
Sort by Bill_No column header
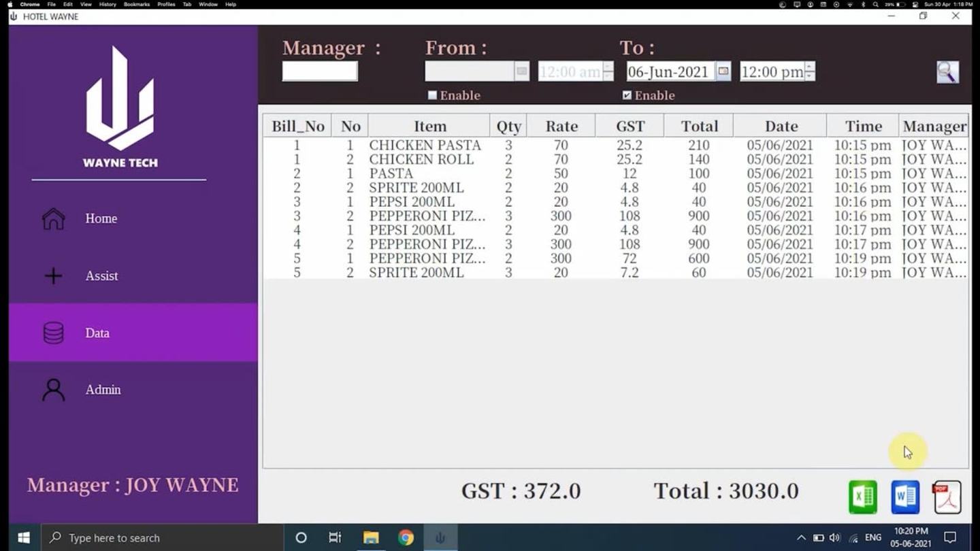(297, 126)
